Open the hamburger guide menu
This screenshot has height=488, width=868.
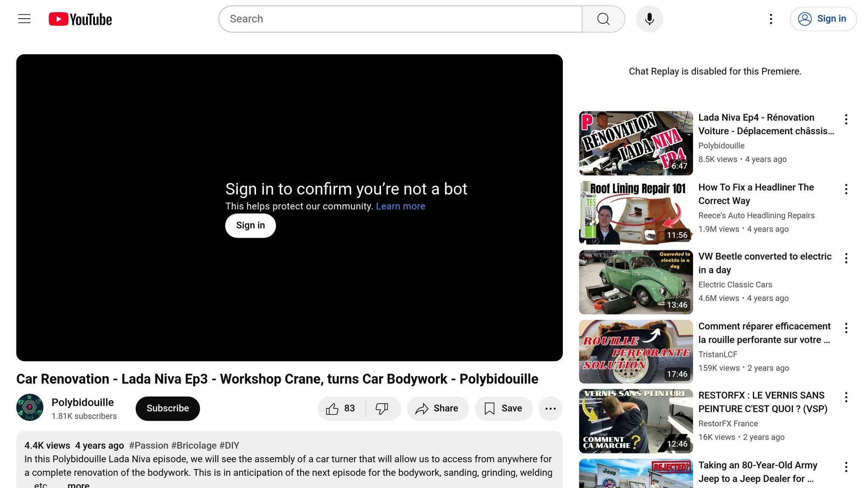point(25,19)
